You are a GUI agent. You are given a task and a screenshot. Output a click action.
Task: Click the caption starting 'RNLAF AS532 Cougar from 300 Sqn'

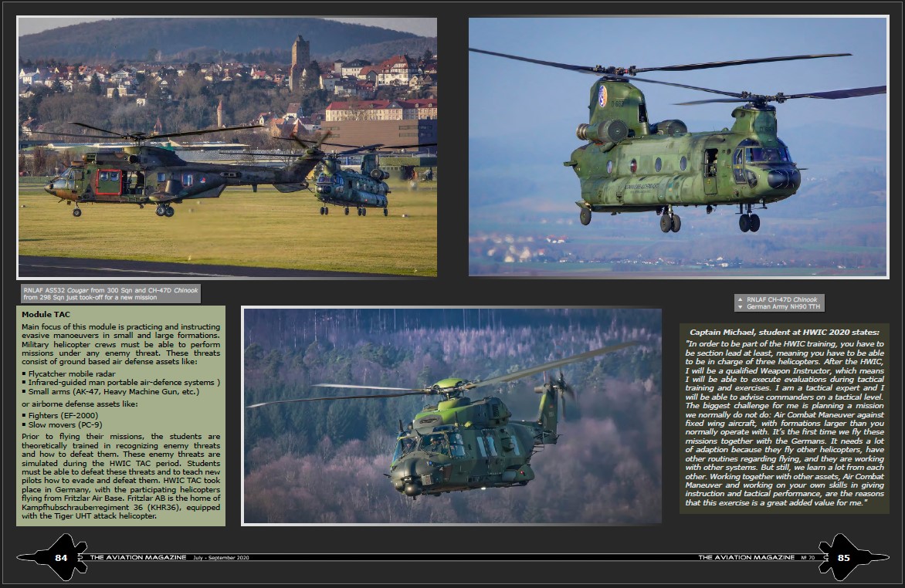(111, 294)
